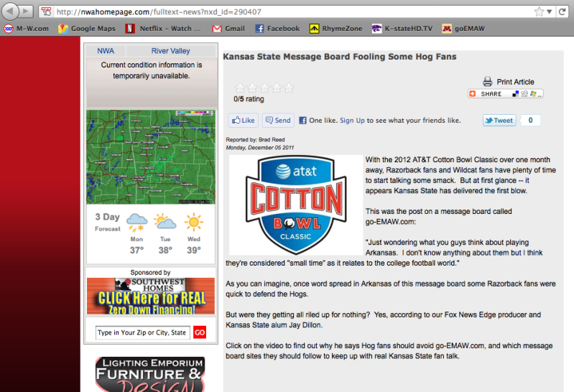This screenshot has height=392, width=574.
Task: Open the Netflix bookmark
Action: [x=163, y=29]
